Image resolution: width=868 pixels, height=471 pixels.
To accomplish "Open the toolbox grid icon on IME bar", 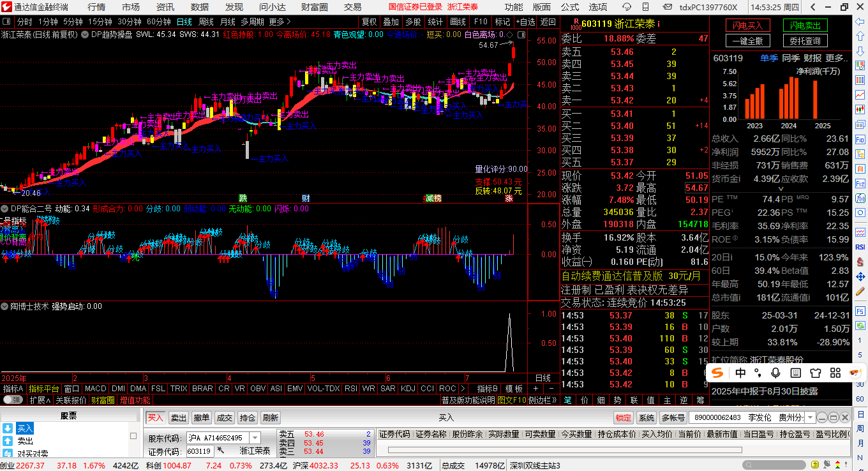I will [x=834, y=373].
